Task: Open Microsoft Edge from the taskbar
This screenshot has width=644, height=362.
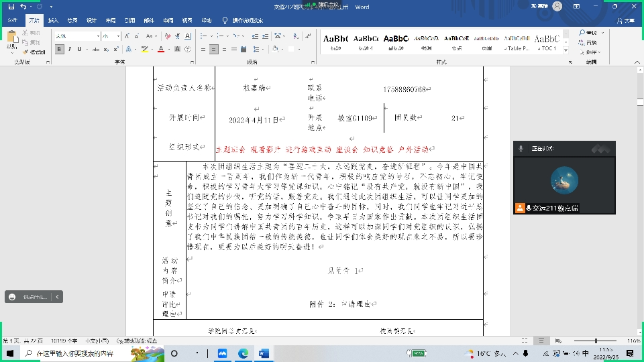Action: [x=243, y=353]
